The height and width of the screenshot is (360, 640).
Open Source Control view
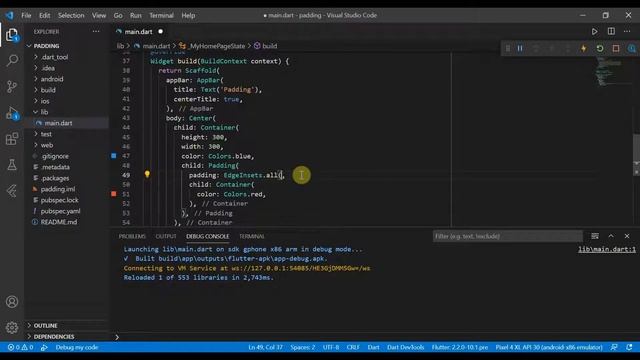12,86
